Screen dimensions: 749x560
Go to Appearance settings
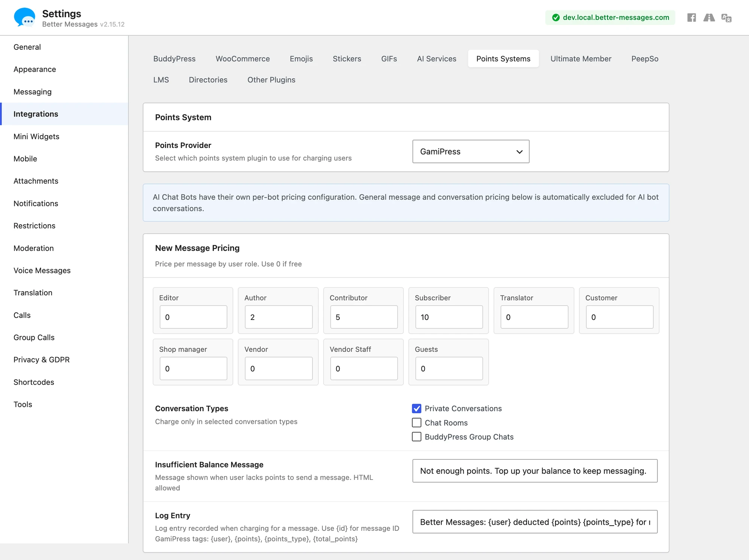tap(64, 69)
